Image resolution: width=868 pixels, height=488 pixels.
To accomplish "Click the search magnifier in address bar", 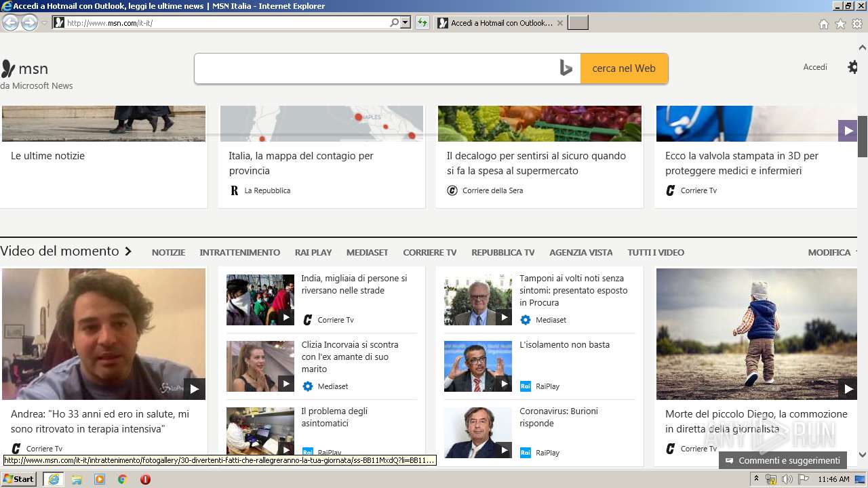I will click(x=394, y=22).
